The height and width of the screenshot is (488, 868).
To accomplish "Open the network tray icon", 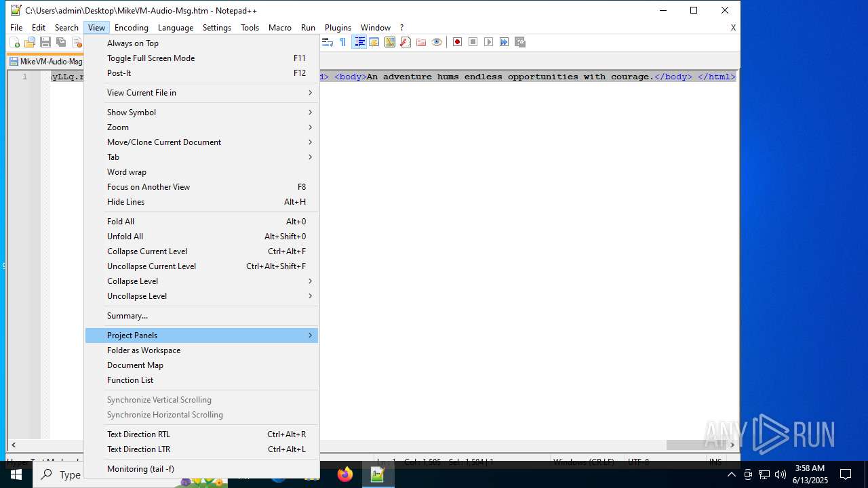I will 764,474.
